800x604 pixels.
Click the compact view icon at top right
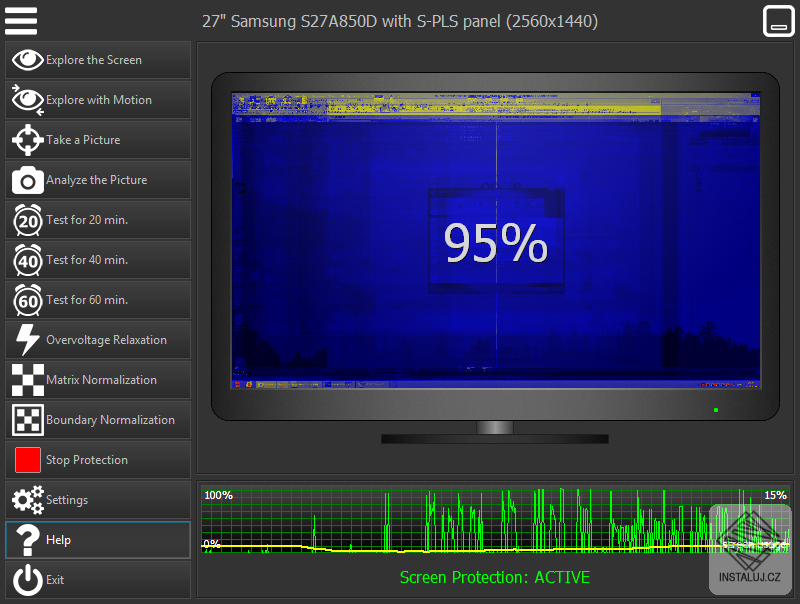[779, 21]
